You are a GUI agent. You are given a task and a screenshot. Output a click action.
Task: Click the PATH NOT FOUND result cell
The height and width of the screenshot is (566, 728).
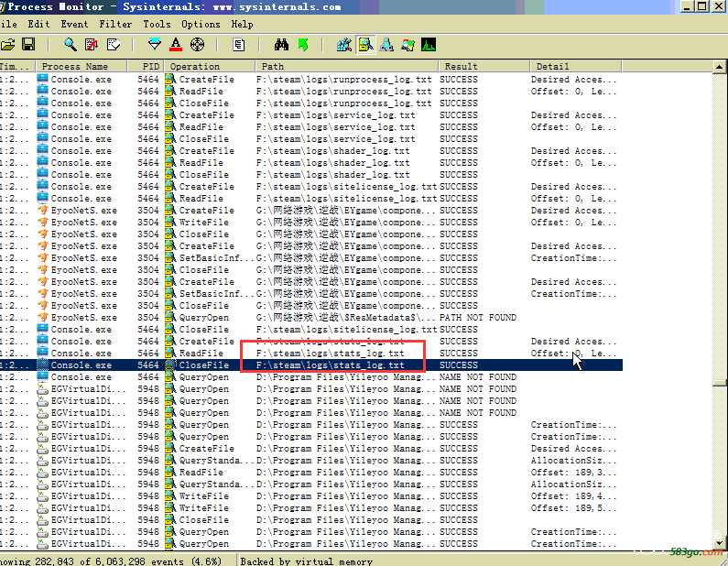tap(478, 318)
